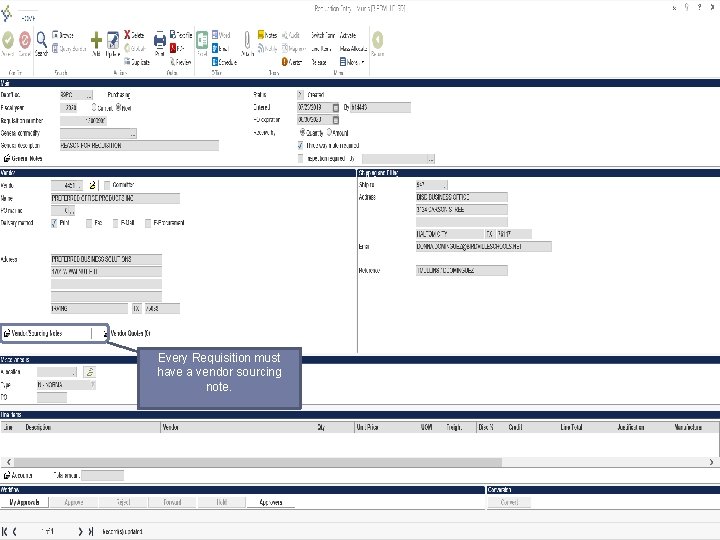
Task: Go to next record arrow
Action: 80,531
